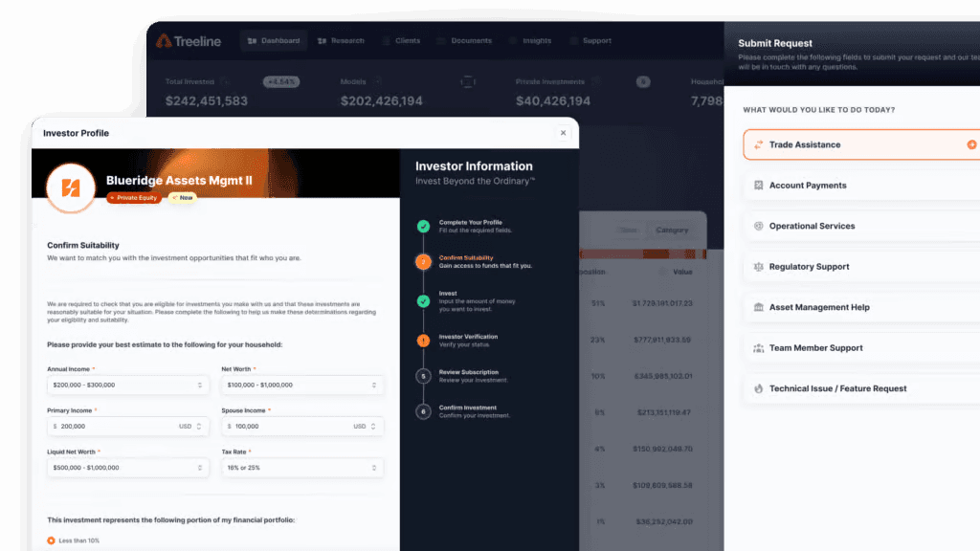980x551 pixels.
Task: Click the New tag badge
Action: (183, 198)
